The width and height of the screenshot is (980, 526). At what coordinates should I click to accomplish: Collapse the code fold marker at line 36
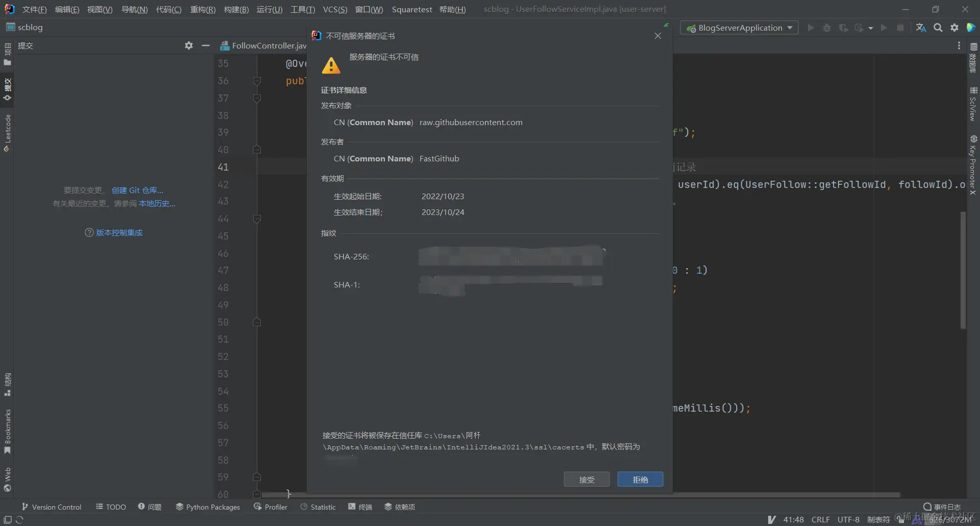[x=257, y=81]
